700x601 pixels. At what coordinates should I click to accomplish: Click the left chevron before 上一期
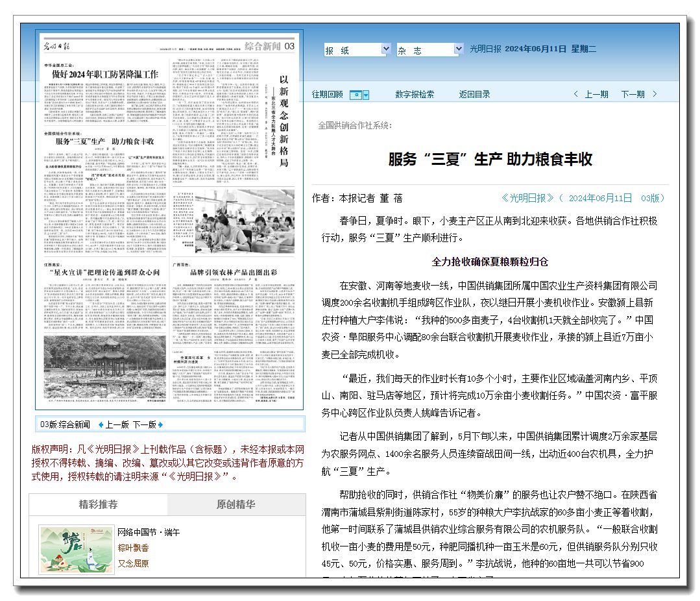coord(575,93)
